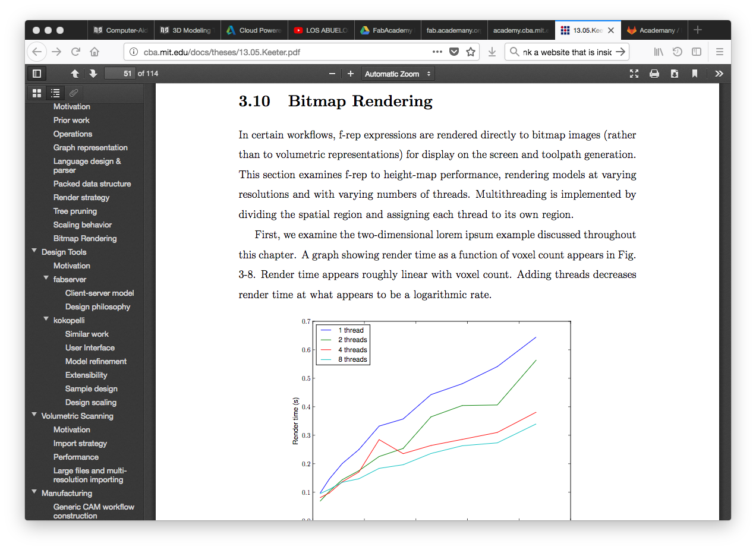The height and width of the screenshot is (550, 756).
Task: Open the PDF tools double-arrow menu
Action: [x=719, y=74]
